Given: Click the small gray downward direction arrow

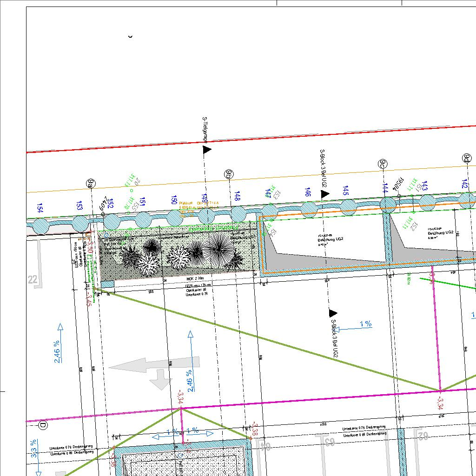Looking at the screenshot, I should (x=160, y=380).
